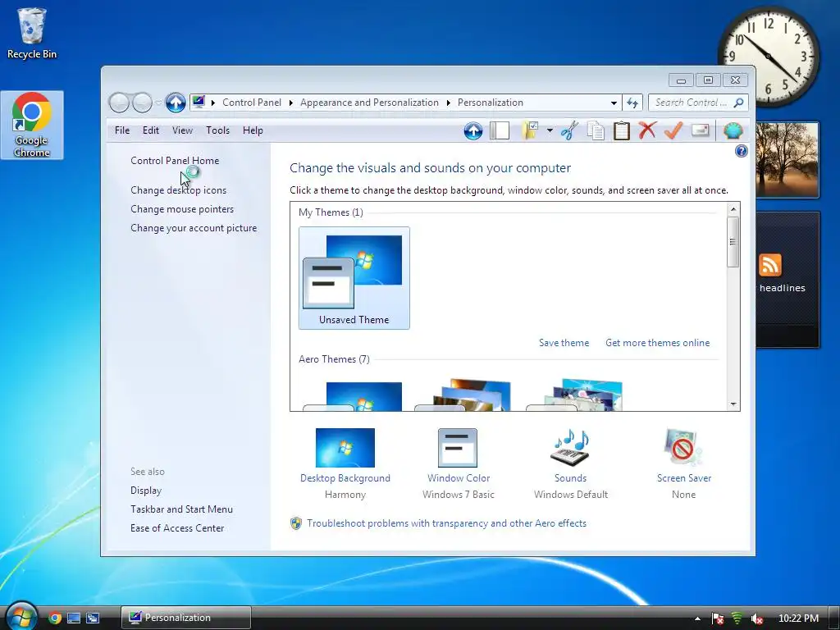Click the Recycle Bin desktop icon
The height and width of the screenshot is (630, 840).
coord(32,33)
